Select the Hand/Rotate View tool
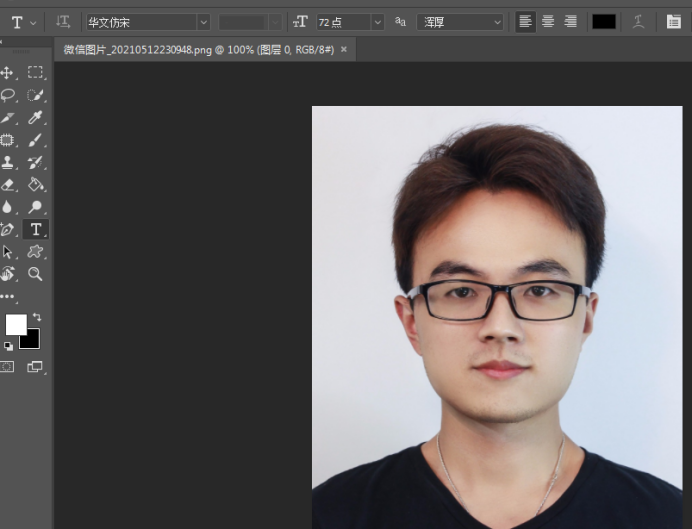Viewport: 692px width, 529px height. tap(7, 274)
